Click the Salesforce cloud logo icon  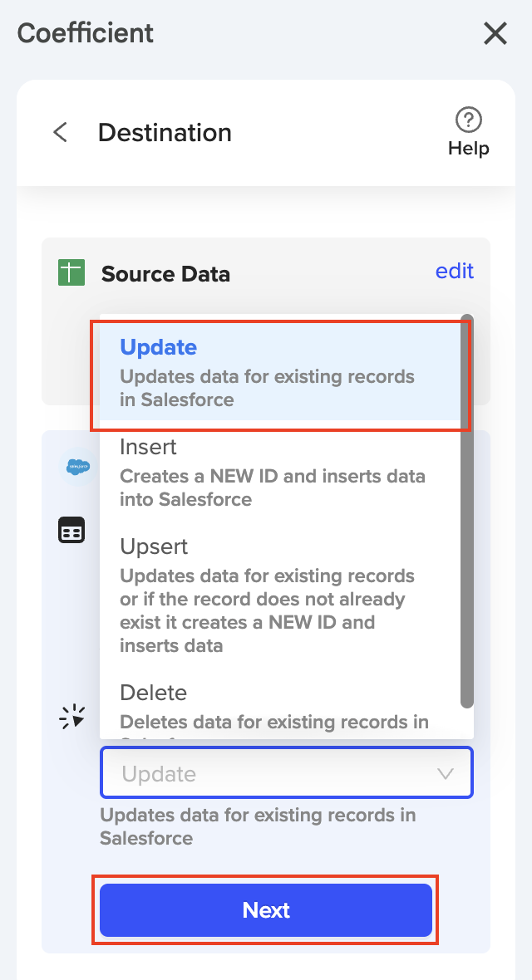78,467
